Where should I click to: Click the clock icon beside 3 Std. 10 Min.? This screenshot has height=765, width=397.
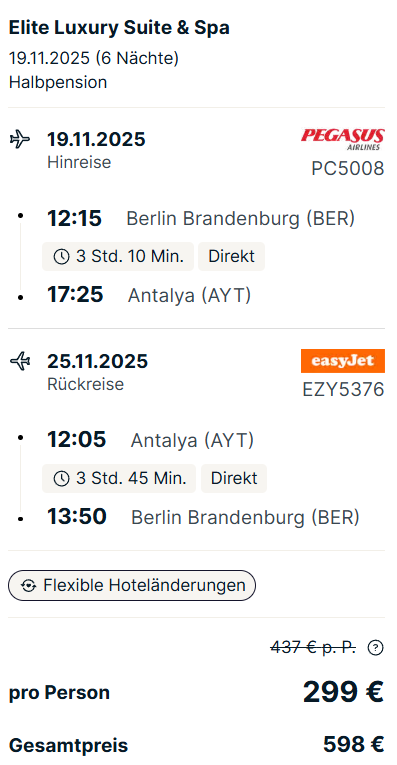(61, 257)
